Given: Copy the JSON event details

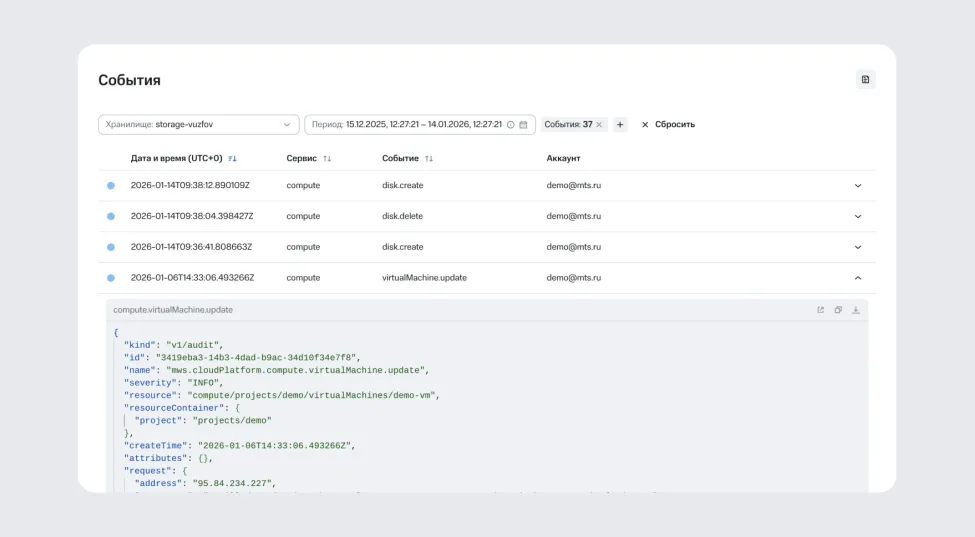Looking at the screenshot, I should click(x=838, y=310).
